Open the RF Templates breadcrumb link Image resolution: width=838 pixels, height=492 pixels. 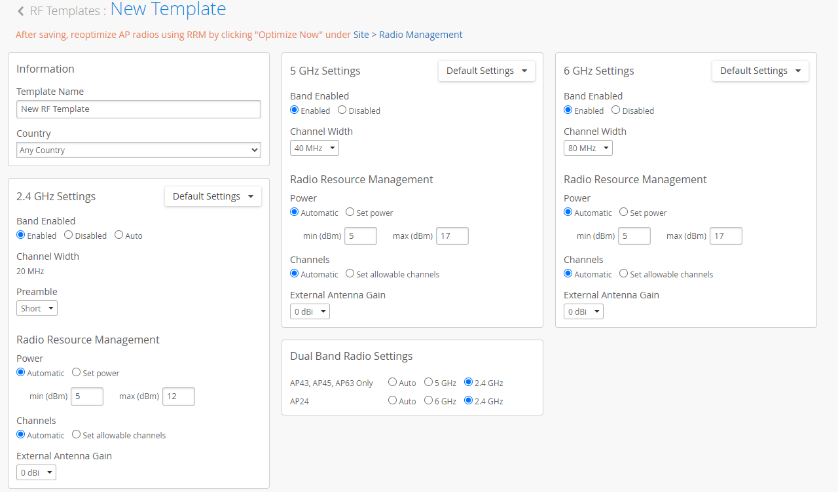click(64, 11)
